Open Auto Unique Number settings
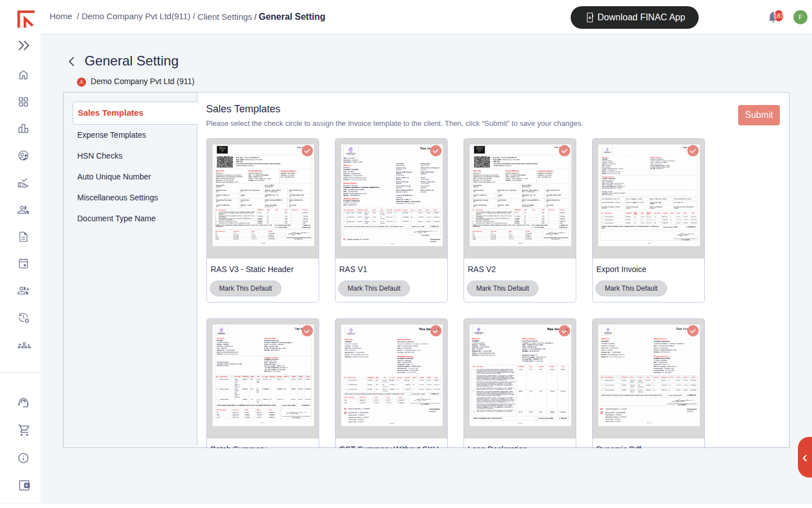Viewport: 812px width, 508px height. [114, 177]
